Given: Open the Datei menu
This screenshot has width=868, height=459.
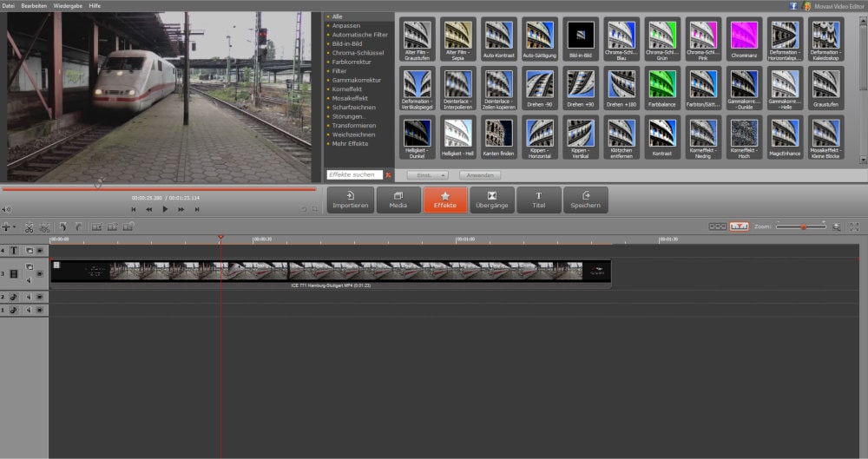Looking at the screenshot, I should (x=9, y=5).
